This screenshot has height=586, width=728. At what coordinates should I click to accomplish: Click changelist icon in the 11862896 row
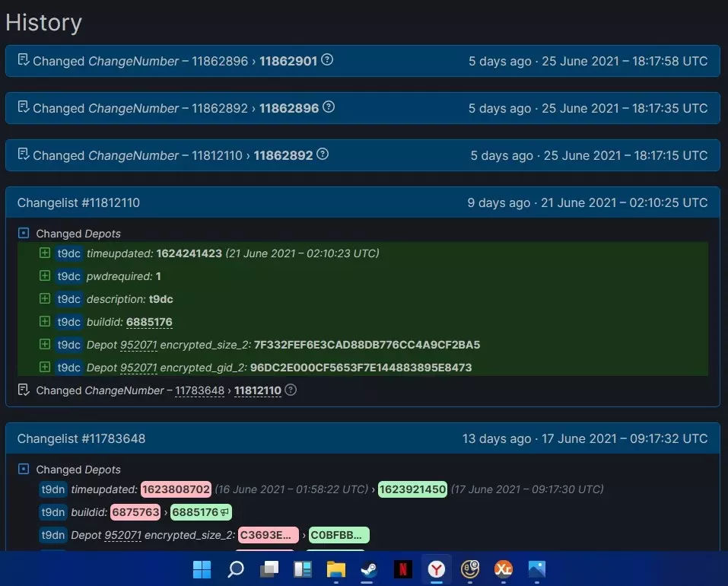[x=24, y=107]
